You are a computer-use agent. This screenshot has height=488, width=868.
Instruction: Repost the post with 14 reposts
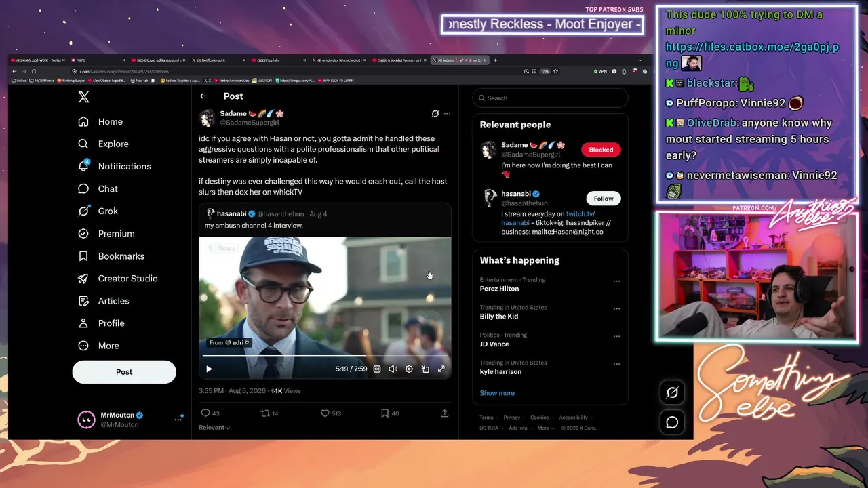(265, 413)
